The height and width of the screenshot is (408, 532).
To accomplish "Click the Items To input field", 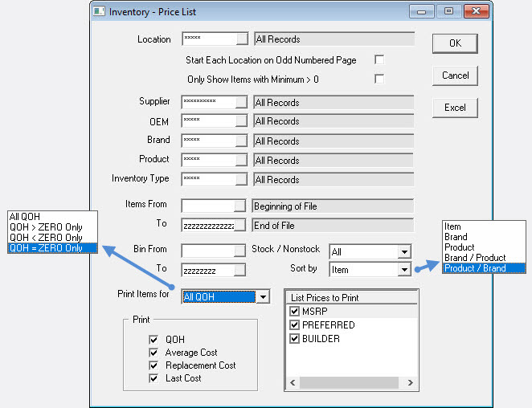I will [208, 225].
